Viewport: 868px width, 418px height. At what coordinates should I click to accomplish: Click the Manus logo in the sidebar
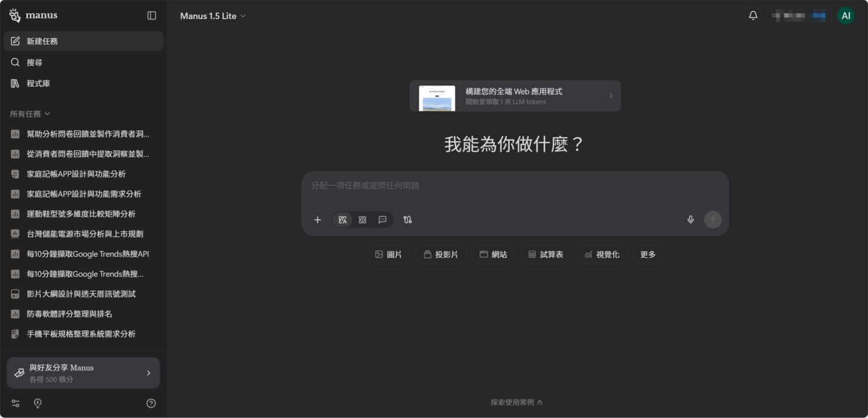click(33, 15)
